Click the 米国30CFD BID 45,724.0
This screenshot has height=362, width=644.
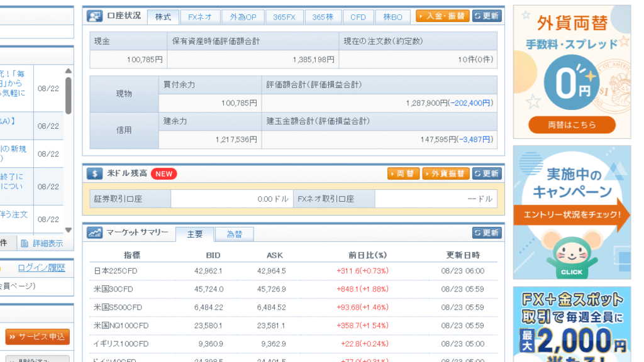pyautogui.click(x=209, y=289)
